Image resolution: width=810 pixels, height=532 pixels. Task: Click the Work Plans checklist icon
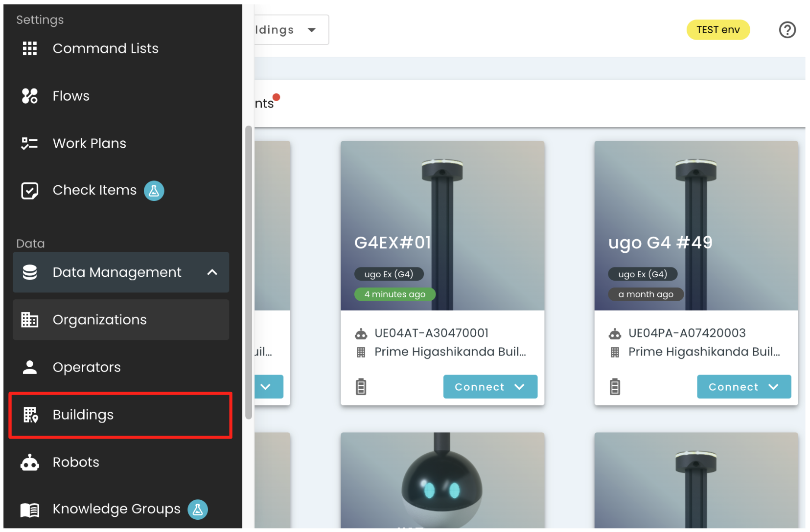pyautogui.click(x=30, y=143)
